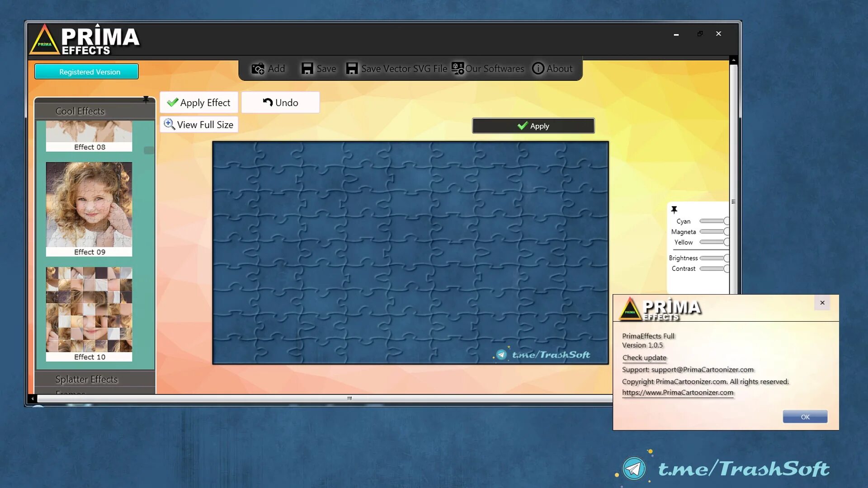Open the PrimaCartoonizer.com website link

[678, 392]
